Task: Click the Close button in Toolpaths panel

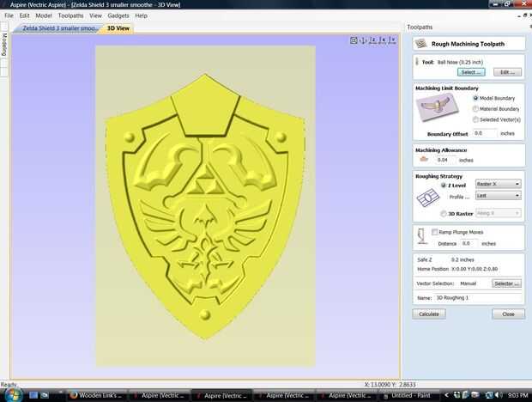Action: (508, 314)
